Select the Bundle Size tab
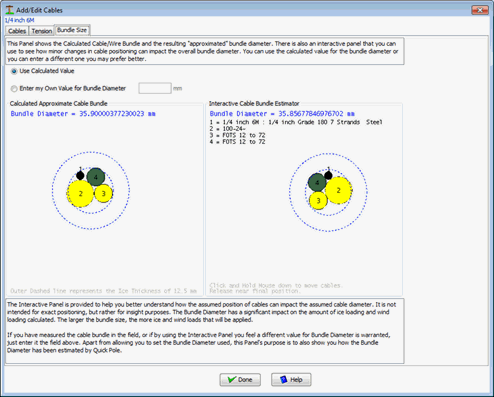Image resolution: width=494 pixels, height=397 pixels. [x=72, y=30]
